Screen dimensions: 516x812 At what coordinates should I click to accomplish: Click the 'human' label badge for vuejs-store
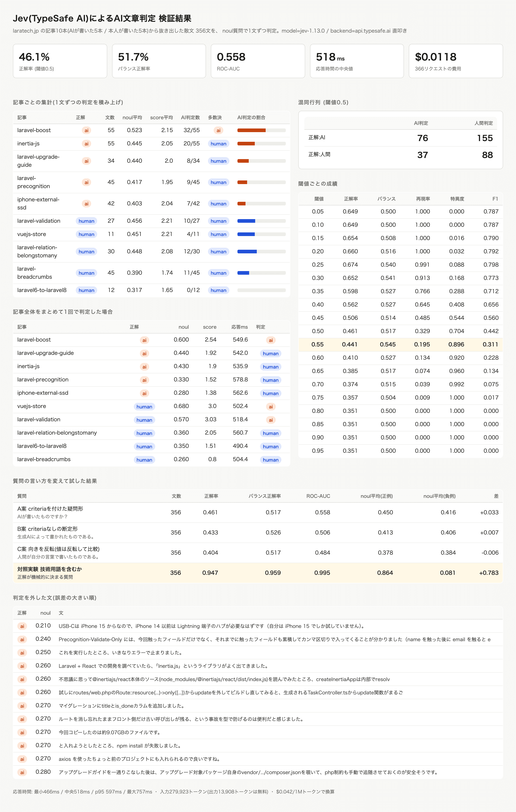tap(86, 234)
